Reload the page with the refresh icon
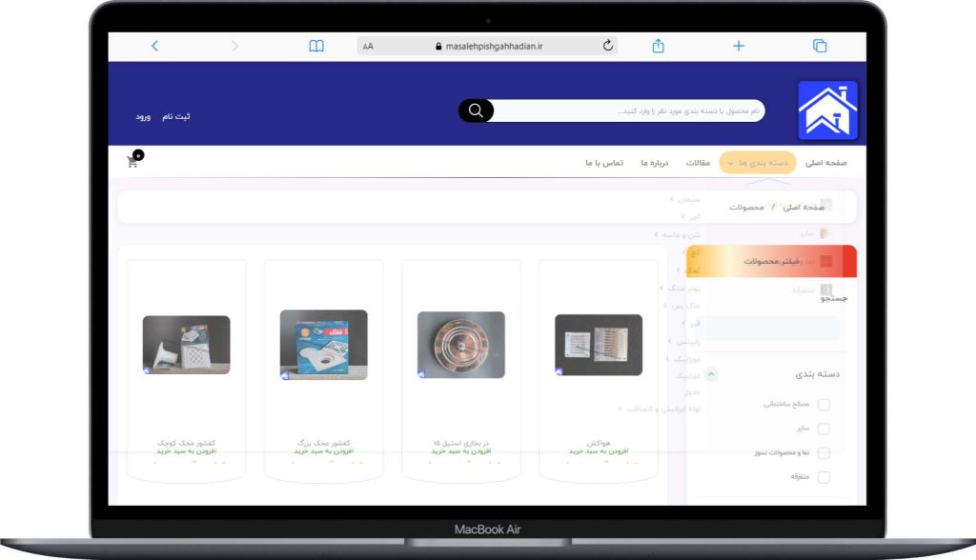This screenshot has width=976, height=560. click(x=608, y=46)
